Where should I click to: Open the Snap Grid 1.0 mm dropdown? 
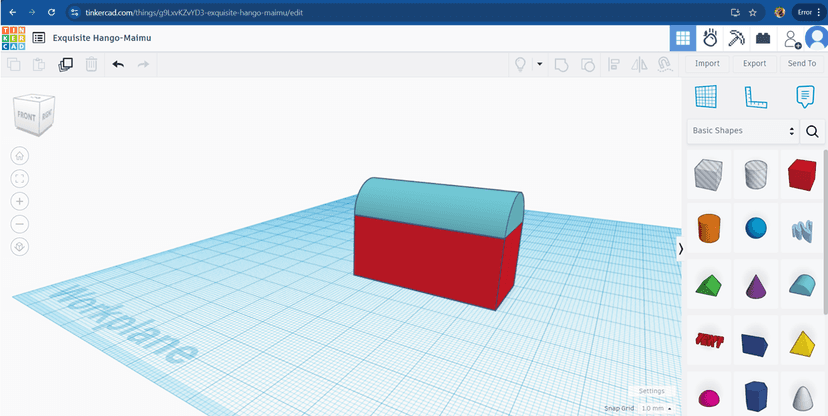point(656,408)
